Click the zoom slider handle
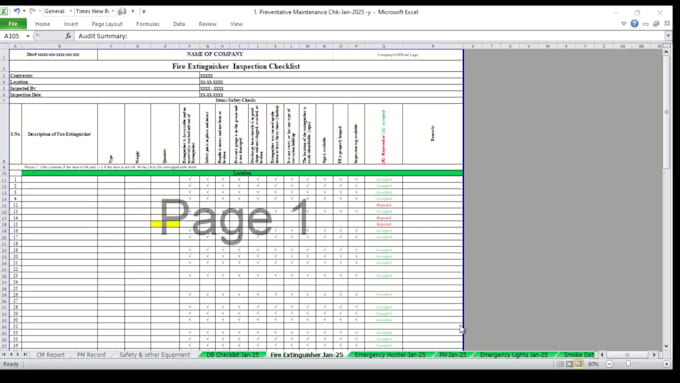 (628, 364)
